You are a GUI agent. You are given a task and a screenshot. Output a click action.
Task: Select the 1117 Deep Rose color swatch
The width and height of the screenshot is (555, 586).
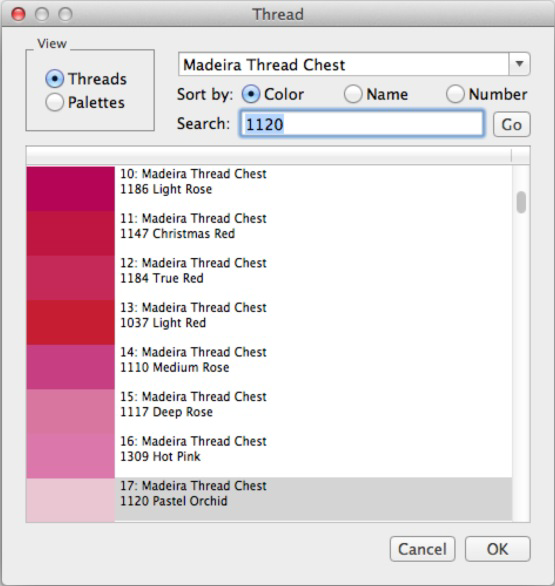[x=71, y=411]
